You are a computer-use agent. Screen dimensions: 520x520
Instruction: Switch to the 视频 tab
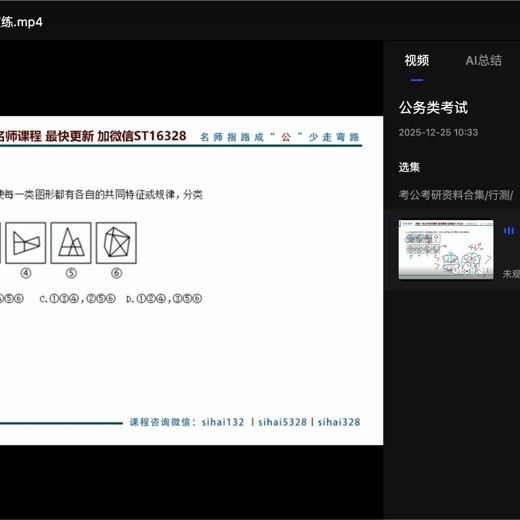coord(417,61)
